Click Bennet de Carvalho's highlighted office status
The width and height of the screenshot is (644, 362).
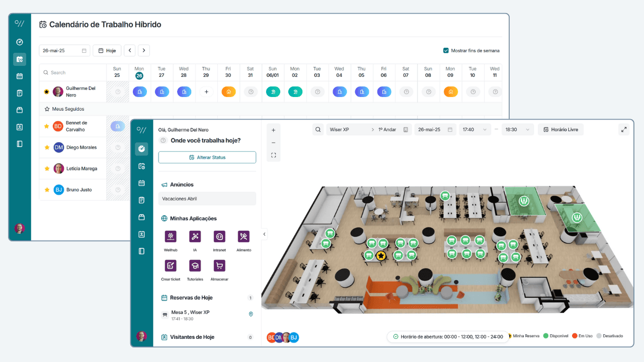pos(118,126)
